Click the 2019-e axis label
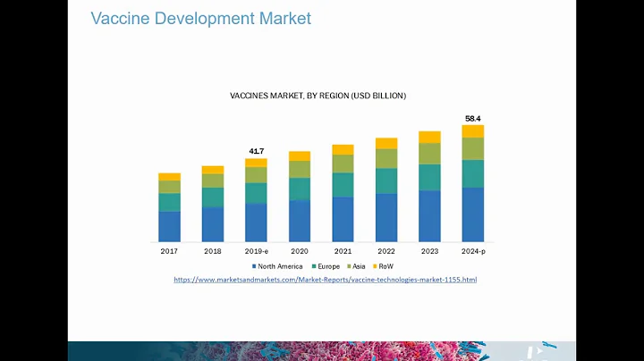 (x=257, y=251)
